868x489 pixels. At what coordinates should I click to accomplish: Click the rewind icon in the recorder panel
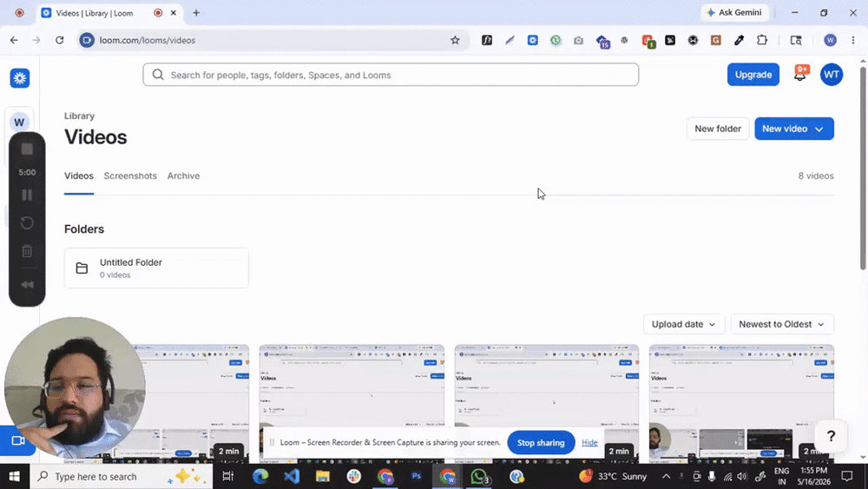click(27, 285)
